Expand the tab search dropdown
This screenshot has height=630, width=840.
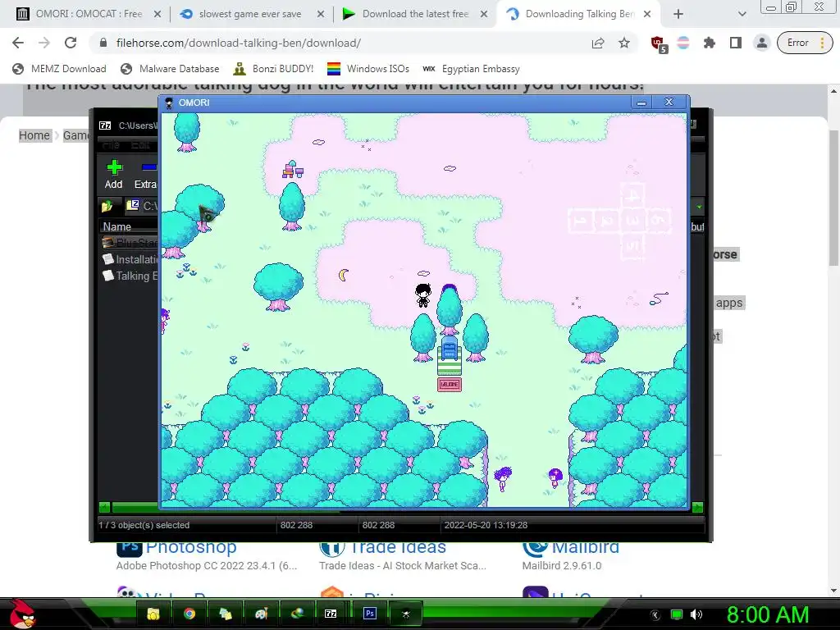[x=742, y=14]
